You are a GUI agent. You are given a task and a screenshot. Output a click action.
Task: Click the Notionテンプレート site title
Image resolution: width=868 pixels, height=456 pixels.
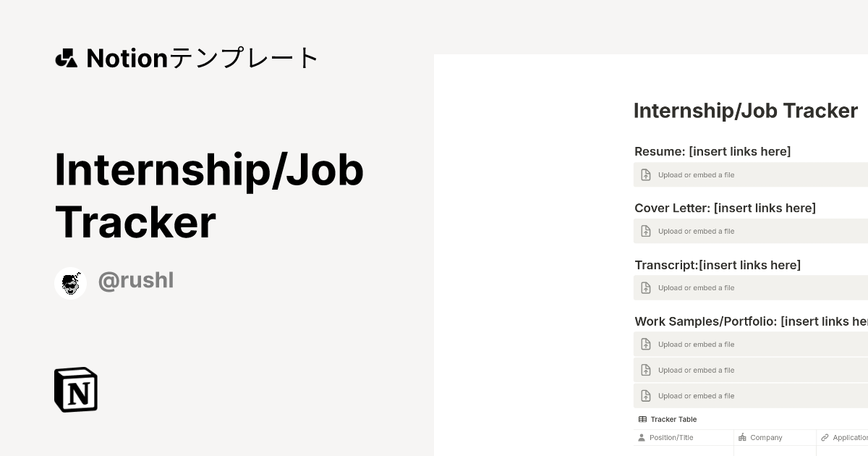click(x=187, y=58)
